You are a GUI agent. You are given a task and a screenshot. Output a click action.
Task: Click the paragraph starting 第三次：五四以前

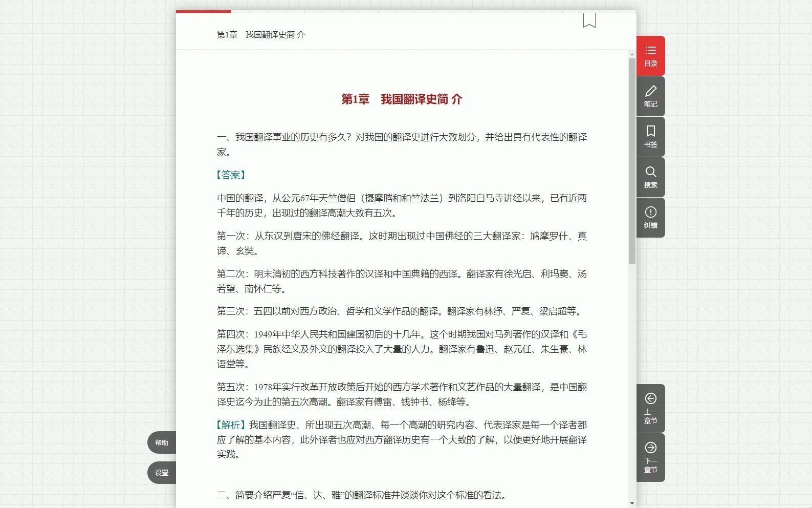pyautogui.click(x=401, y=311)
